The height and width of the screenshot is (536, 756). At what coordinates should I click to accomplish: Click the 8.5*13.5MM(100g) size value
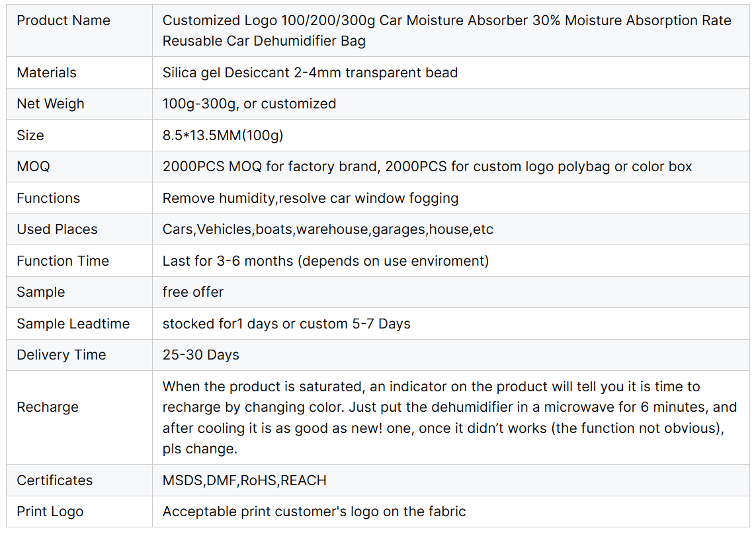click(222, 135)
